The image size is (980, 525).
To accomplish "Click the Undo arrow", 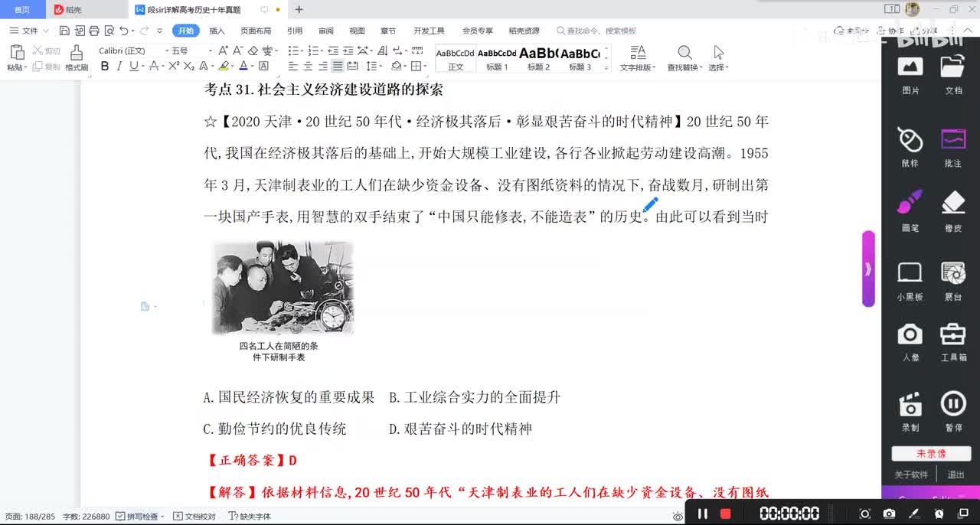I will [x=123, y=31].
